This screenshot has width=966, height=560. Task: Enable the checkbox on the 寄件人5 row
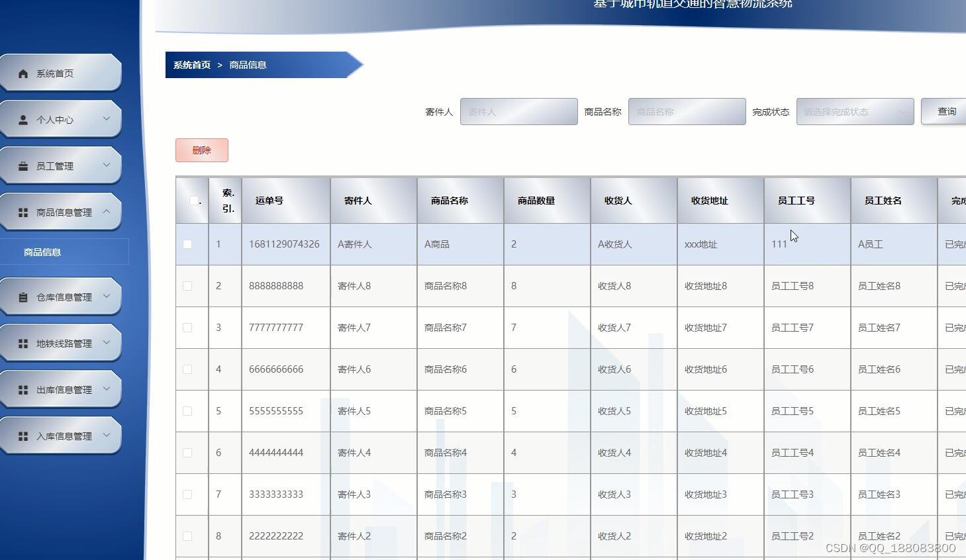point(187,410)
